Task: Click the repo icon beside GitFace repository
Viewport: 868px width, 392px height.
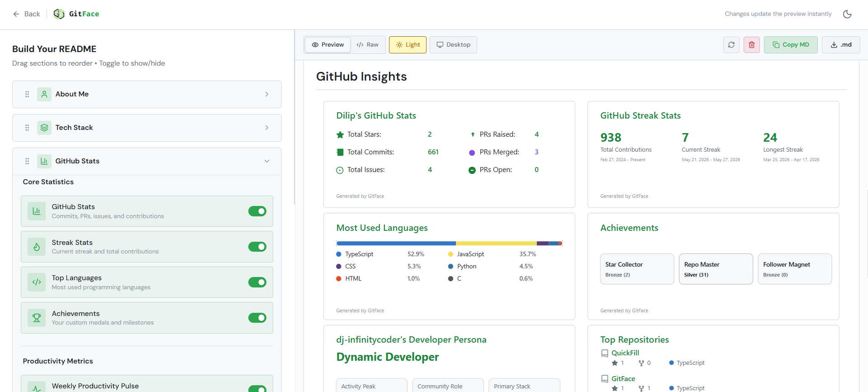Action: click(605, 379)
